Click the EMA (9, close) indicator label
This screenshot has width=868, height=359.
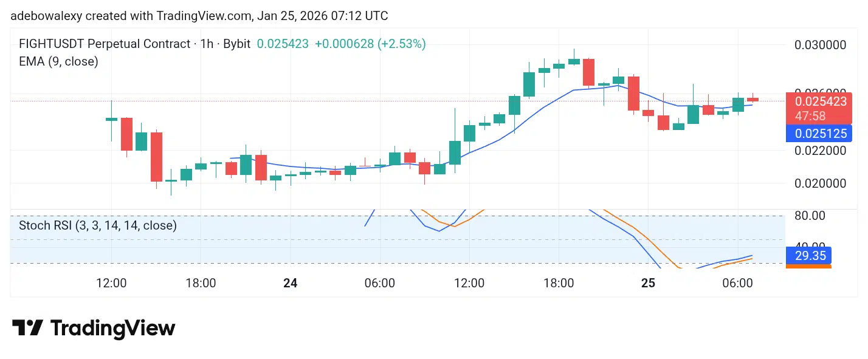click(58, 61)
